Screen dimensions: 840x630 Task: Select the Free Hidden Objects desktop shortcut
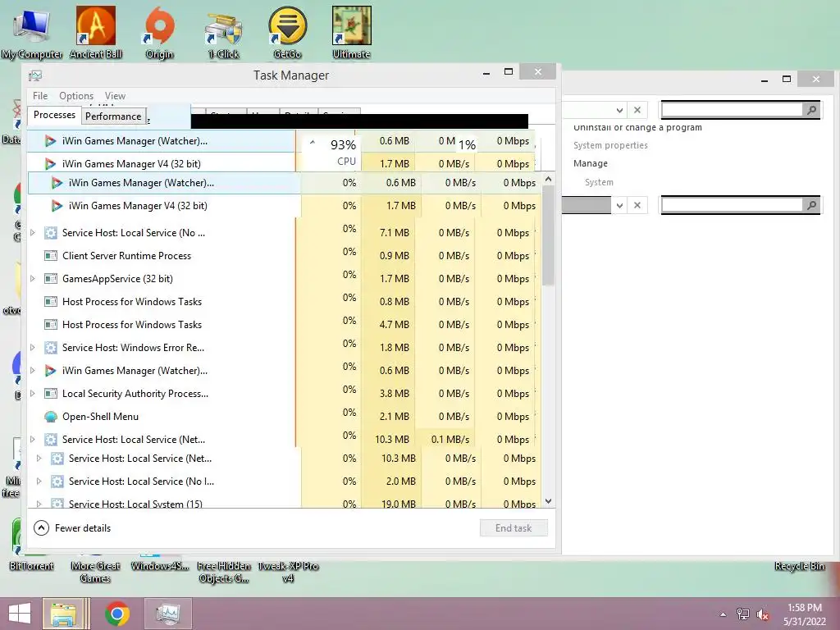pos(224,571)
